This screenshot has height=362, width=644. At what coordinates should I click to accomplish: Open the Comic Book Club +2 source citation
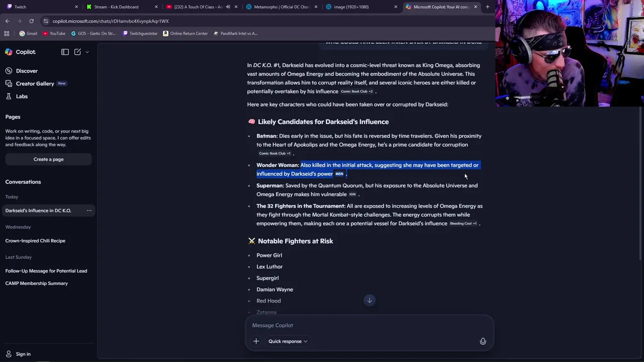(357, 92)
